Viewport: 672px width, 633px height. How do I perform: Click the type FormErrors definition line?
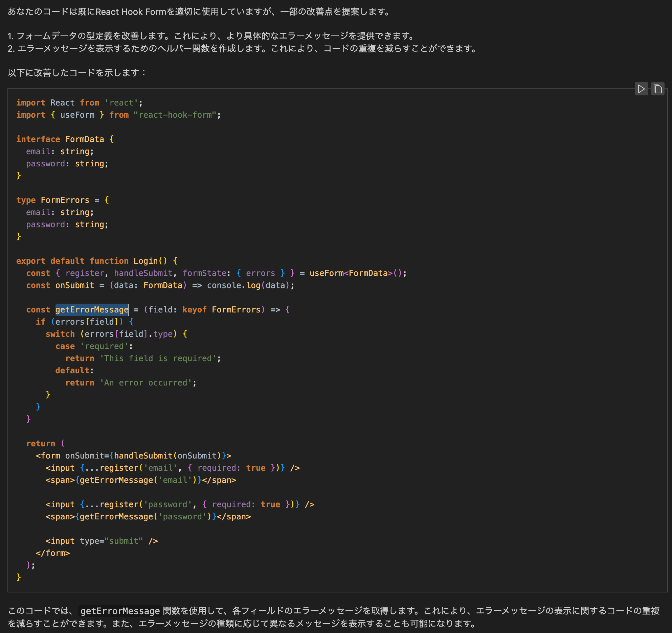tap(63, 200)
